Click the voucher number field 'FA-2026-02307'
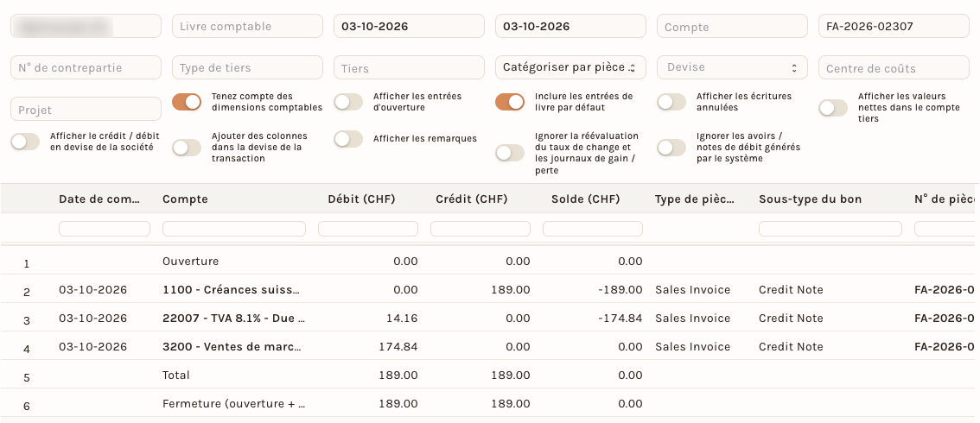Image resolution: width=980 pixels, height=423 pixels. tap(894, 26)
